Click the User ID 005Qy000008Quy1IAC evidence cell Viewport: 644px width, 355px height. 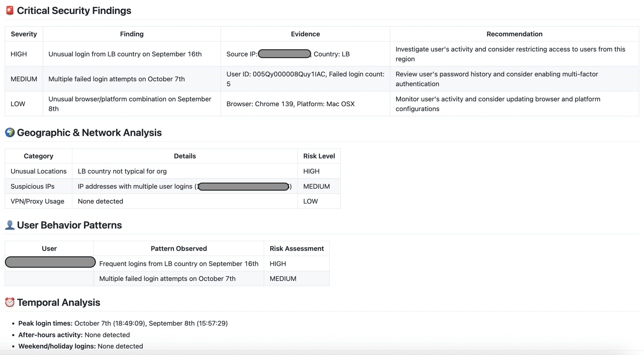coord(305,79)
